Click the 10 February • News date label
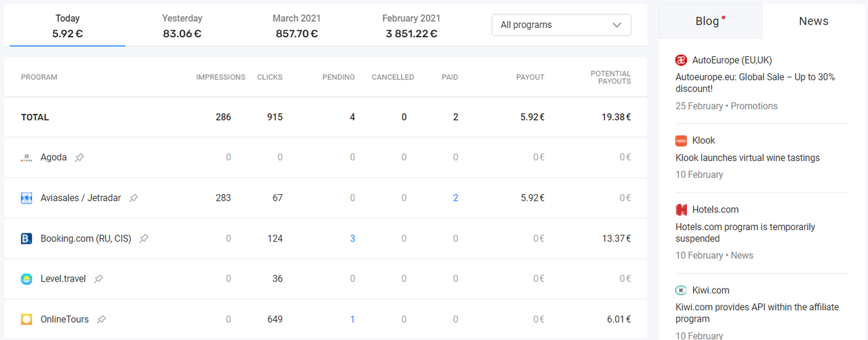 pyautogui.click(x=714, y=256)
